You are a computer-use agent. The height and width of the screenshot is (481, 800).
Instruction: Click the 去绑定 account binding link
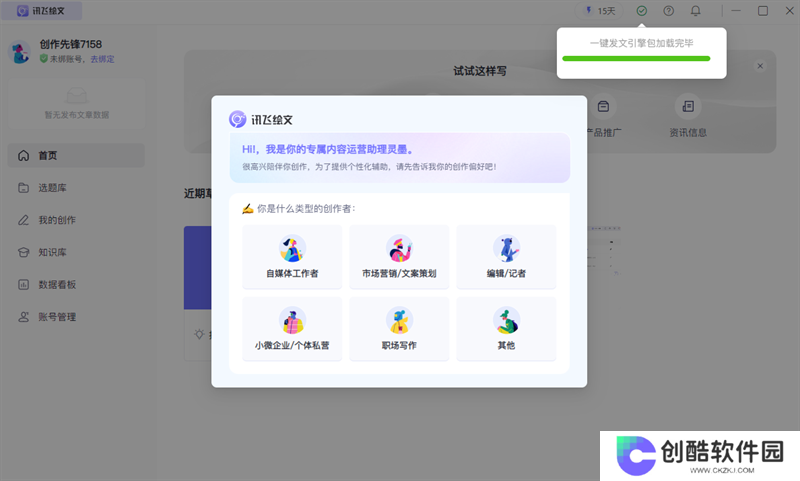pyautogui.click(x=103, y=59)
